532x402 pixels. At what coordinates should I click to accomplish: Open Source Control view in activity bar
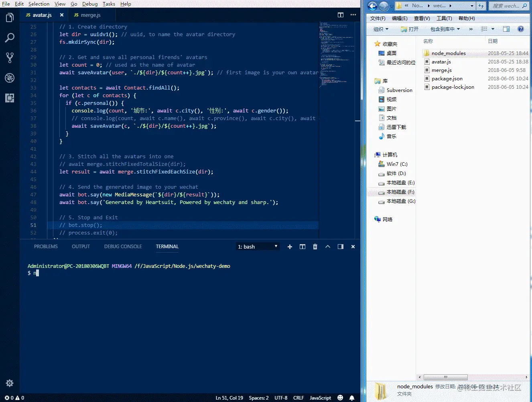[10, 58]
